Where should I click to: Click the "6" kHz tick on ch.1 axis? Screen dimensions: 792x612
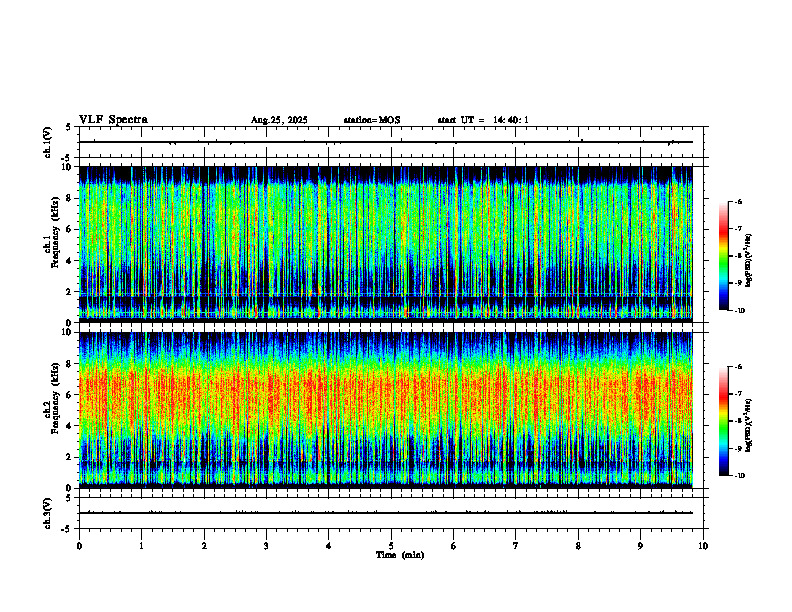tap(70, 229)
